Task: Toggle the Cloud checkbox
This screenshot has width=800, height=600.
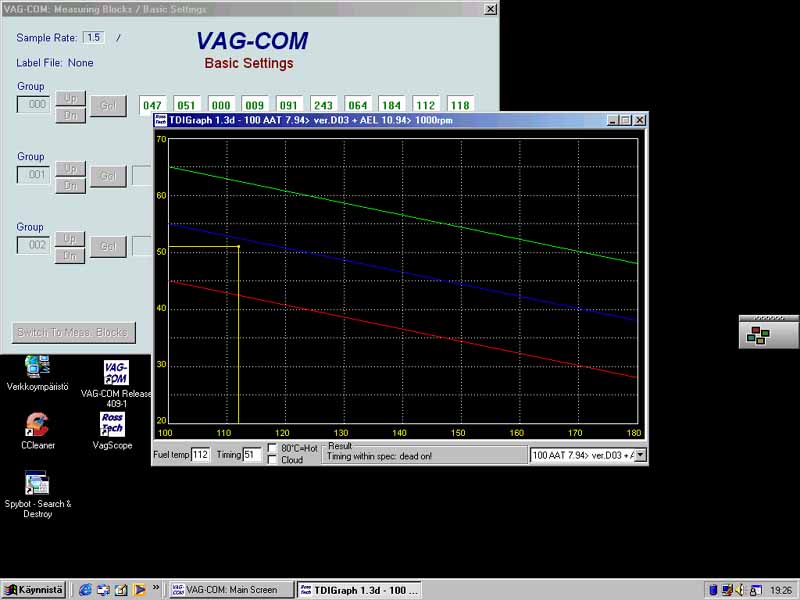Action: pos(273,460)
